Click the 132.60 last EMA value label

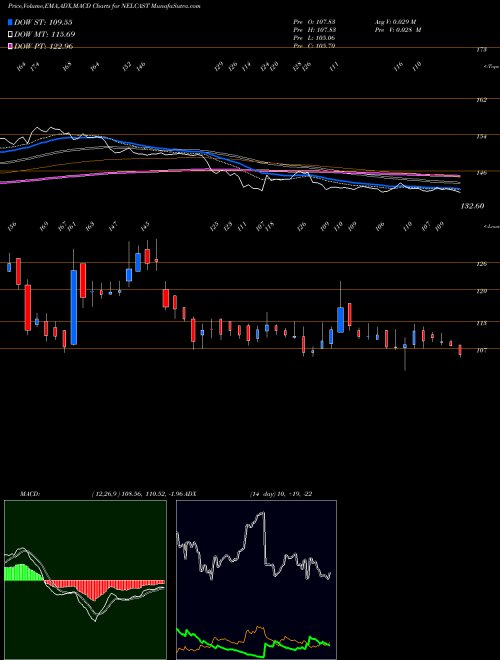tap(473, 206)
